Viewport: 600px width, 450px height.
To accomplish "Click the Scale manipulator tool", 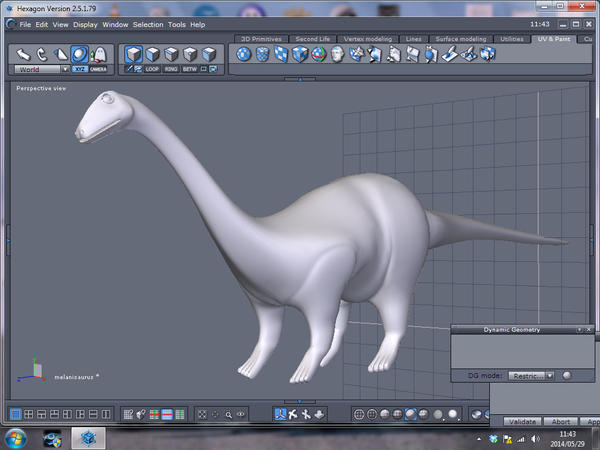I will coord(60,54).
